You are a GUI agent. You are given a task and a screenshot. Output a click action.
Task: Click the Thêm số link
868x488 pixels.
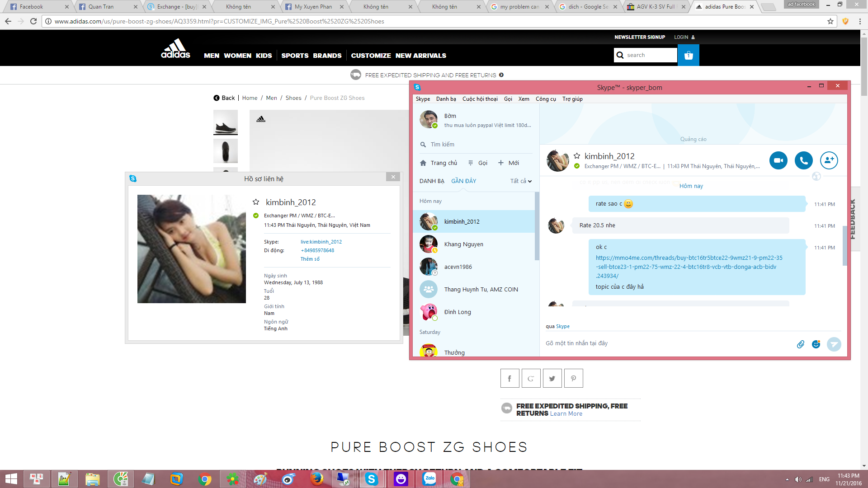click(x=310, y=259)
